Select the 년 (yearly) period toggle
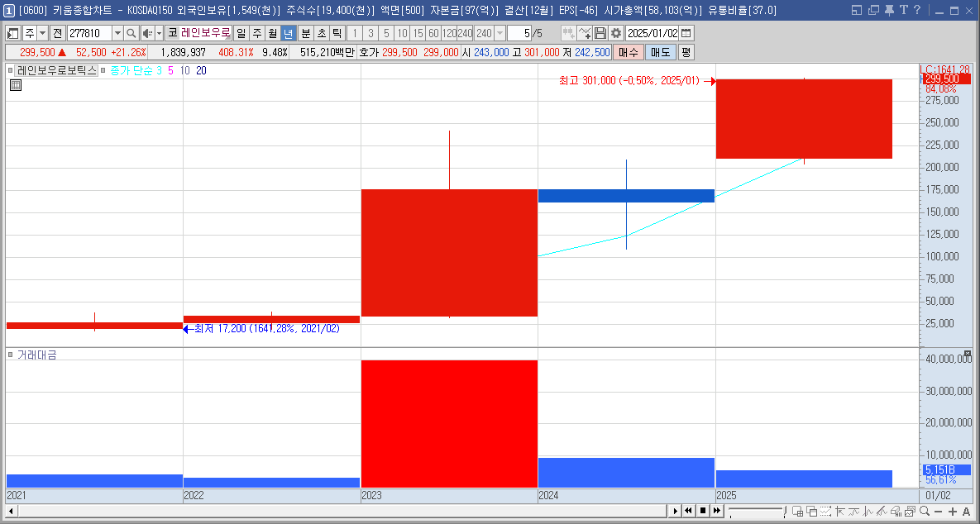The image size is (980, 524). [x=288, y=33]
